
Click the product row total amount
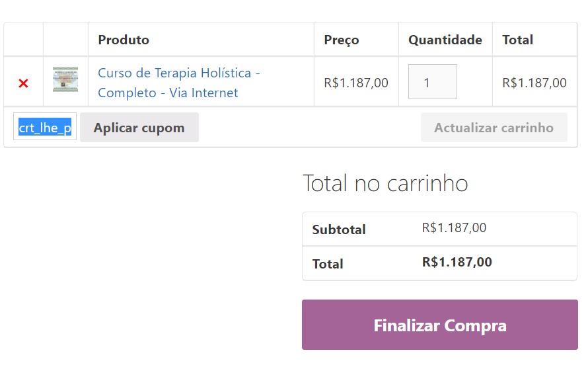click(534, 83)
